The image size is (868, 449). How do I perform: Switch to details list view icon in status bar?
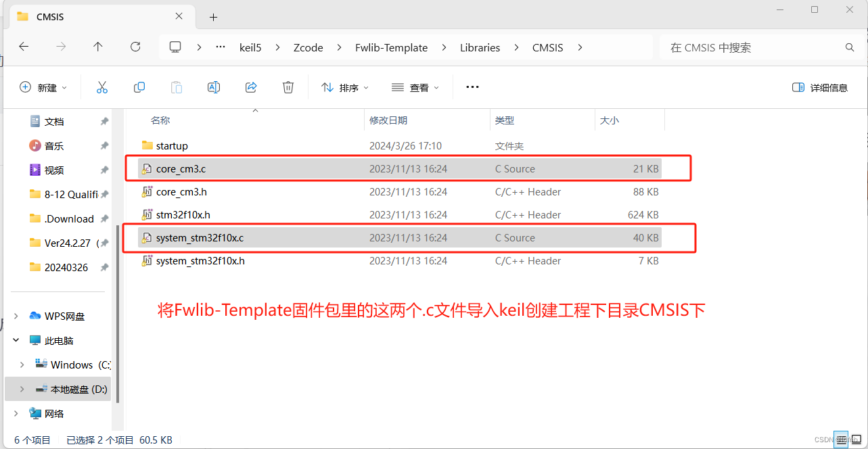(x=840, y=440)
